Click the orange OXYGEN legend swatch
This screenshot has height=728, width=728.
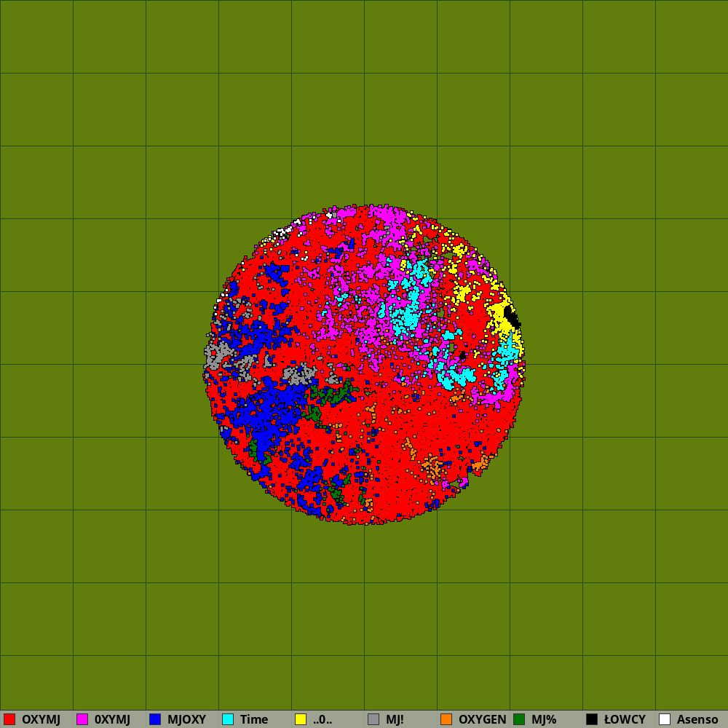coord(446,719)
